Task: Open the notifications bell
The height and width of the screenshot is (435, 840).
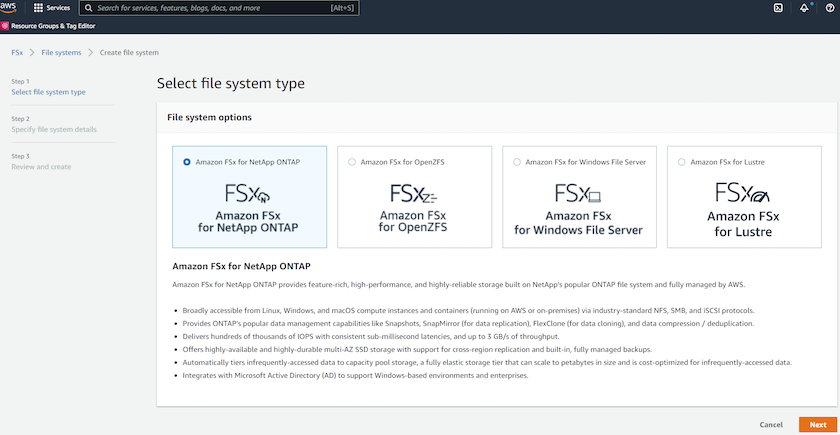Action: click(804, 8)
